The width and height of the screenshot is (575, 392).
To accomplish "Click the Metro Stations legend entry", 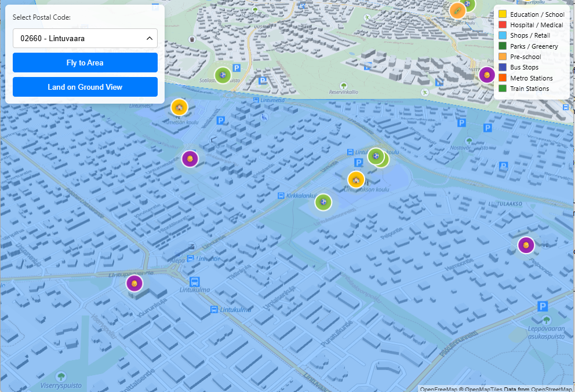I will 526,78.
